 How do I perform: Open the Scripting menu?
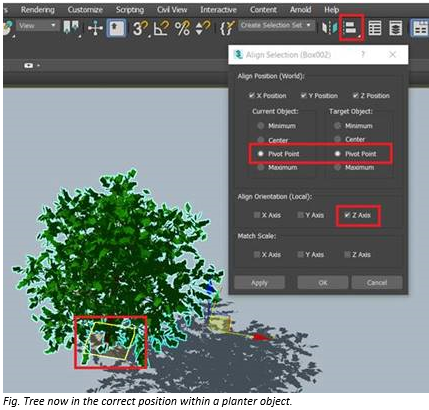[x=130, y=10]
